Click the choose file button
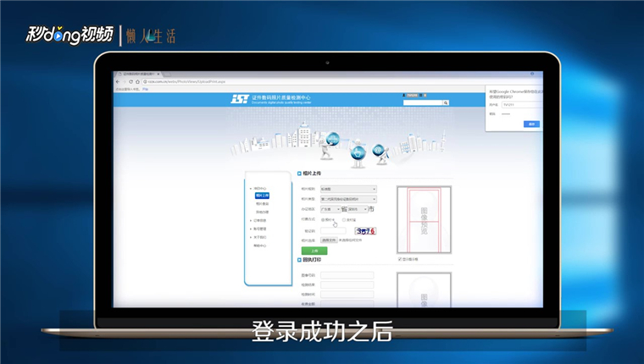This screenshot has height=364, width=644. (x=329, y=240)
